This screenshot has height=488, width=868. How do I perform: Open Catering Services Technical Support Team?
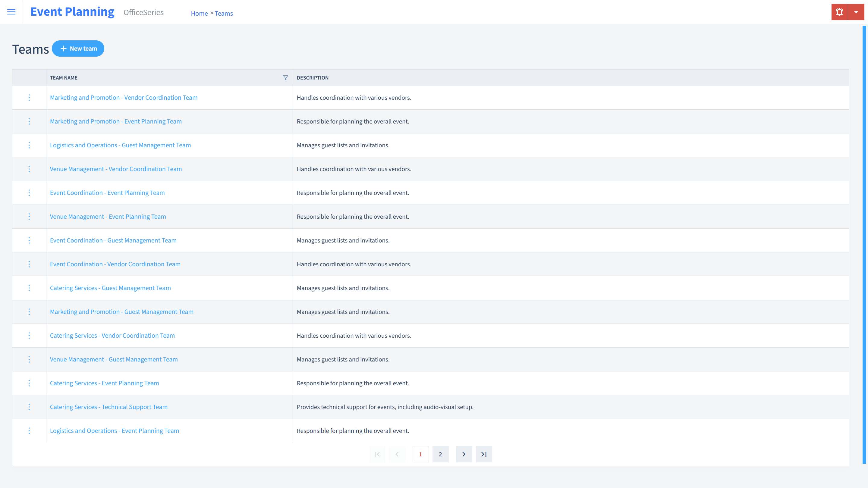click(x=109, y=406)
